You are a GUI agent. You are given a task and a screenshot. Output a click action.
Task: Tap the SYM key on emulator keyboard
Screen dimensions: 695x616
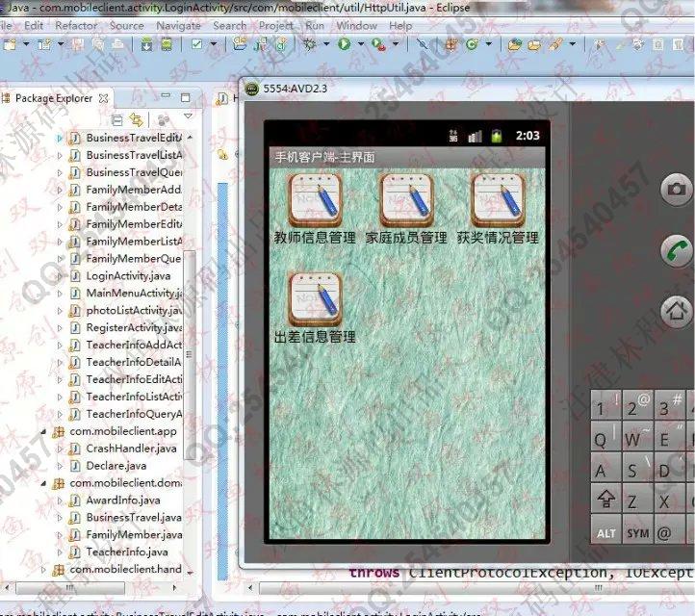[637, 531]
